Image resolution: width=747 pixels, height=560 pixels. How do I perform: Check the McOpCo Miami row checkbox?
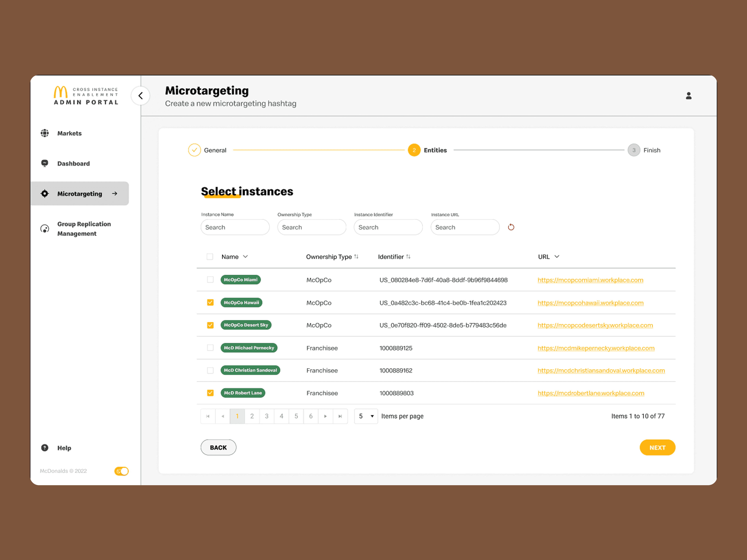tap(210, 279)
